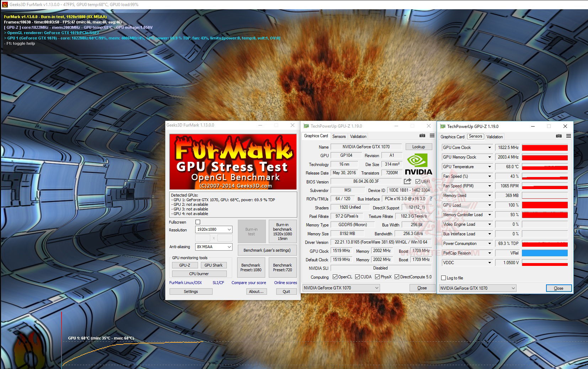Click the PerfCap Reason blue graph bar
588x369 pixels.
coord(545,253)
